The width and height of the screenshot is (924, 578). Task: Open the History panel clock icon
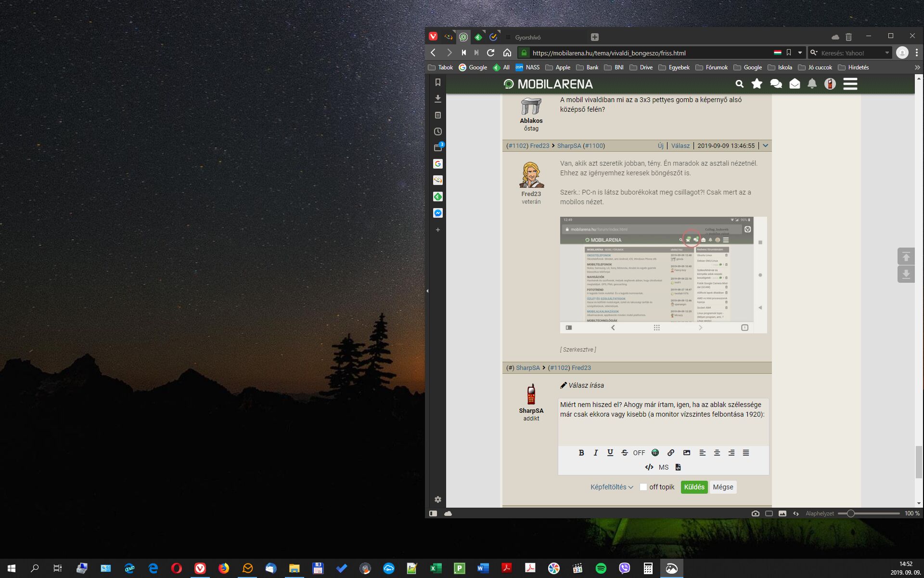coord(437,131)
